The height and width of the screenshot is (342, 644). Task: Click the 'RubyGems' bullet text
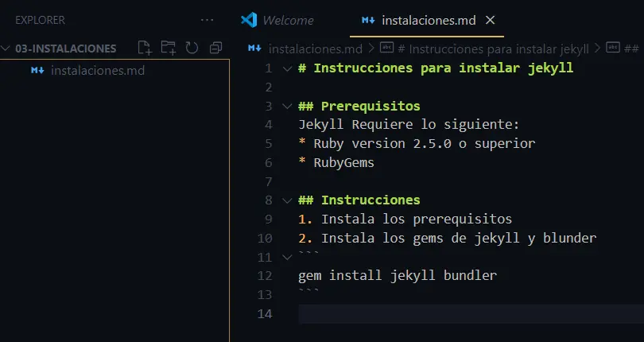[343, 163]
